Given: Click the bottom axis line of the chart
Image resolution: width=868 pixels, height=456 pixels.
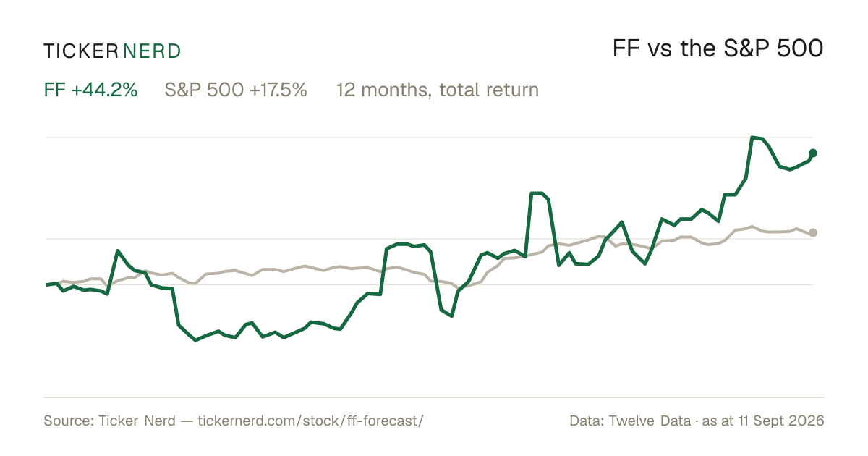Looking at the screenshot, I should point(434,397).
